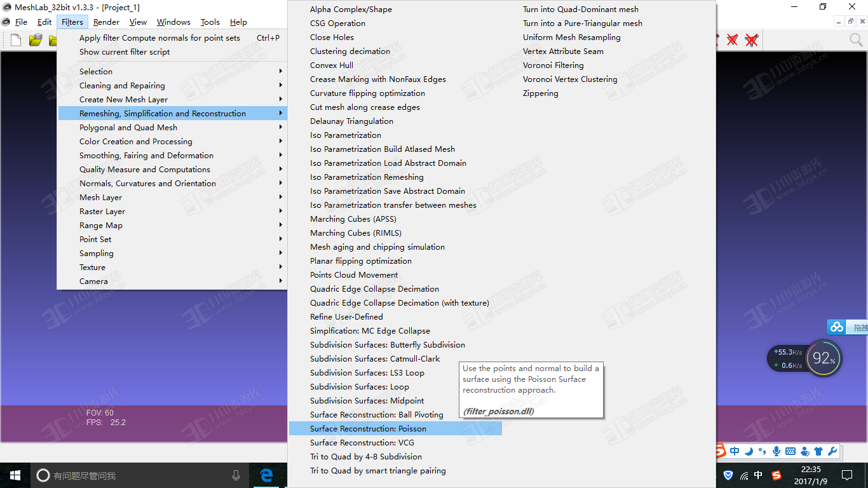This screenshot has width=868, height=488.
Task: Click the MeshLab eye icon beside the File menu
Action: tap(6, 22)
